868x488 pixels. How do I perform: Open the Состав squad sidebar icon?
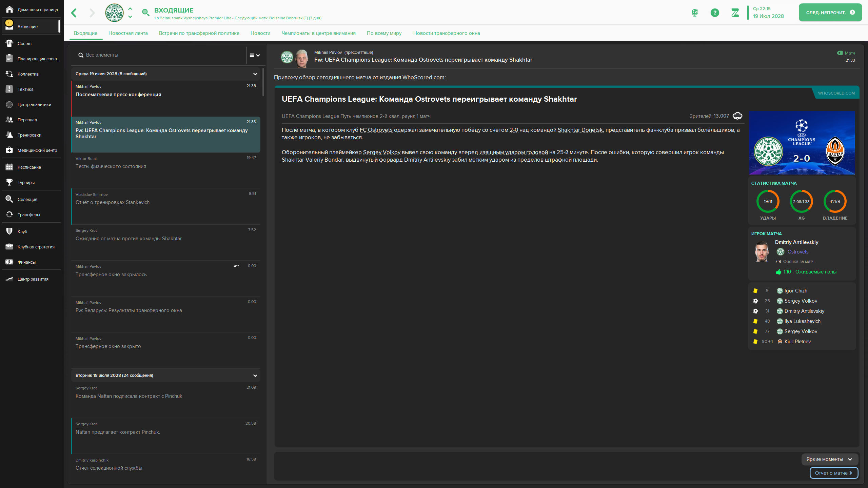tap(9, 43)
